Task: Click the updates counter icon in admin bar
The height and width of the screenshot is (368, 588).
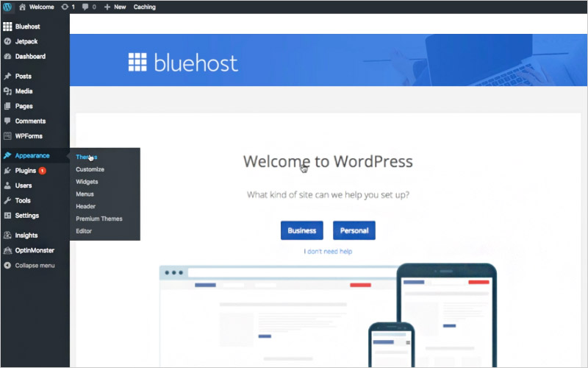Action: (x=66, y=7)
